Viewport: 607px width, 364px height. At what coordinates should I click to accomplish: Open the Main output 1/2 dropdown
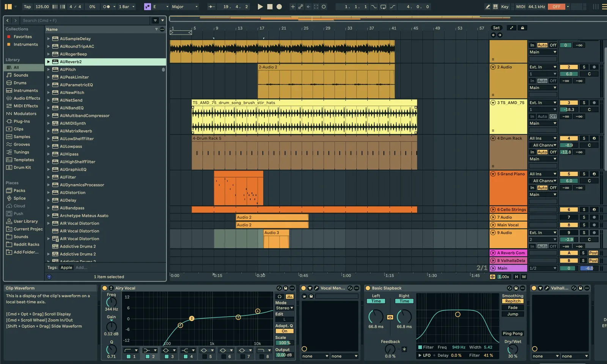pos(543,268)
